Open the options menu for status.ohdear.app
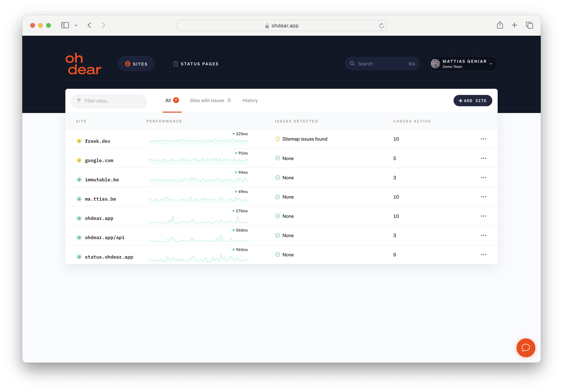Screen dimensions: 563x392 point(483,254)
